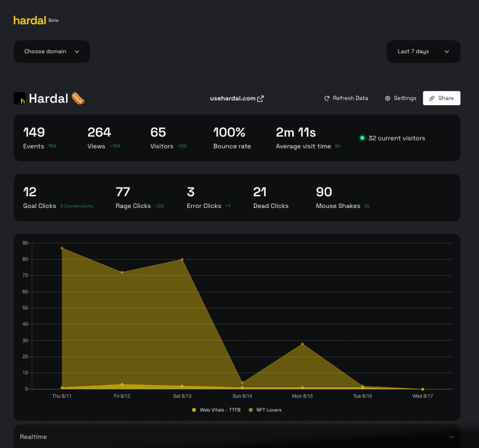Click the 65 Visitors stat
479x448 pixels.
click(168, 138)
